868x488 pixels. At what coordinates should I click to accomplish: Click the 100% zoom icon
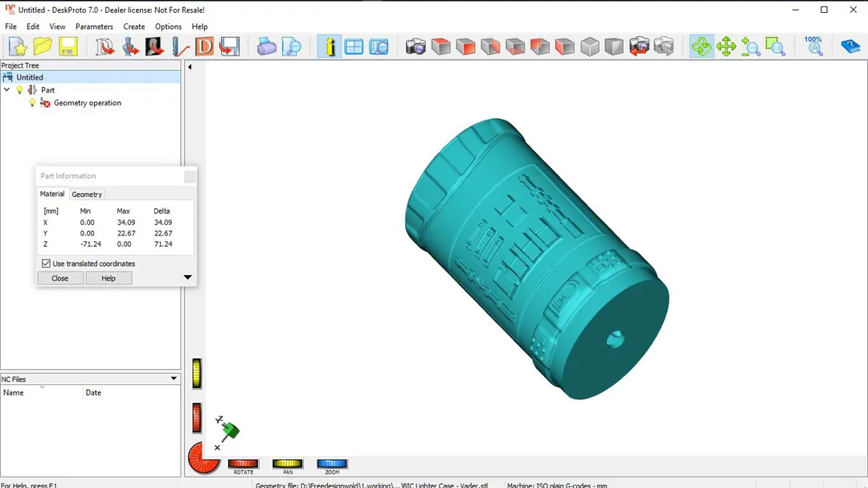tap(813, 47)
